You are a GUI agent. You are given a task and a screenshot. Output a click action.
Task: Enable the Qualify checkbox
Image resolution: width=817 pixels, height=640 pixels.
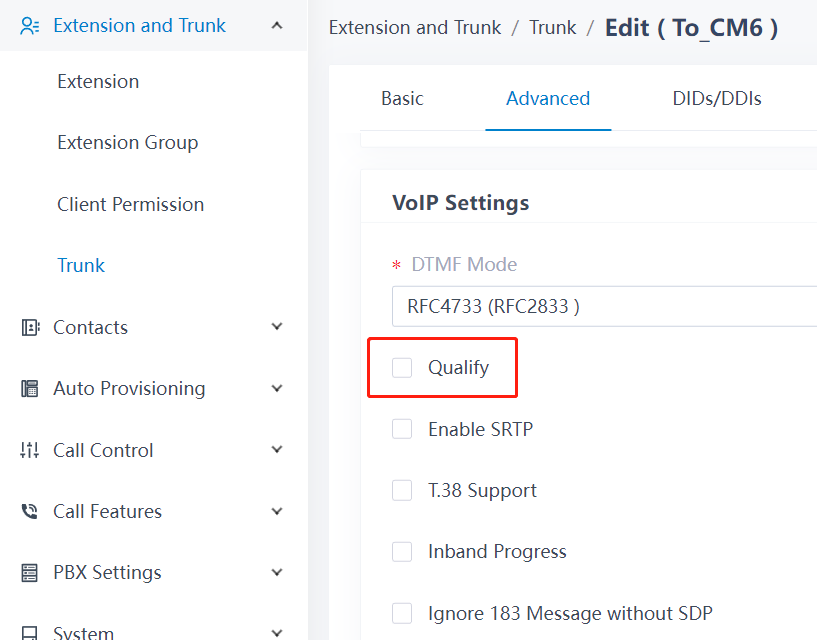click(x=402, y=367)
